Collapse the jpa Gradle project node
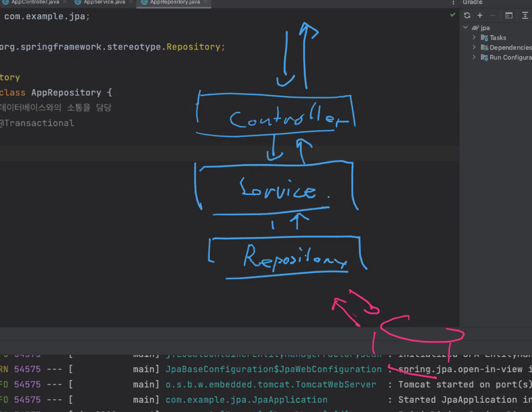This screenshot has width=532, height=412. pyautogui.click(x=465, y=27)
